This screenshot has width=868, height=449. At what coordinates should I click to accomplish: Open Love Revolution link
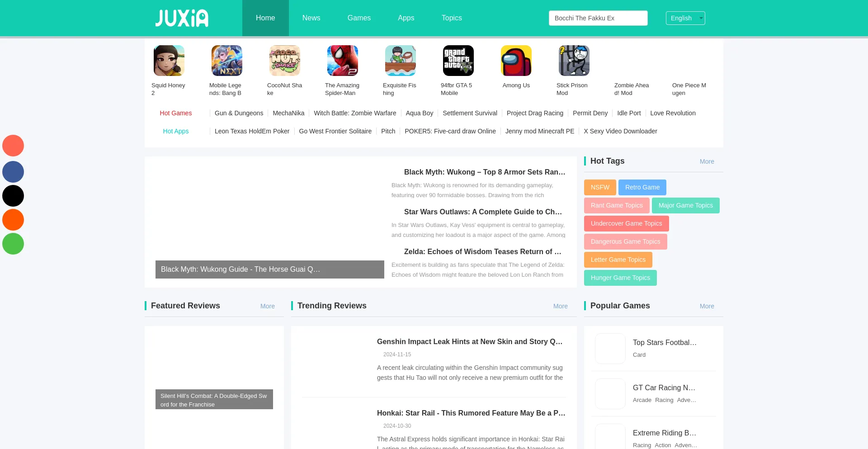673,113
